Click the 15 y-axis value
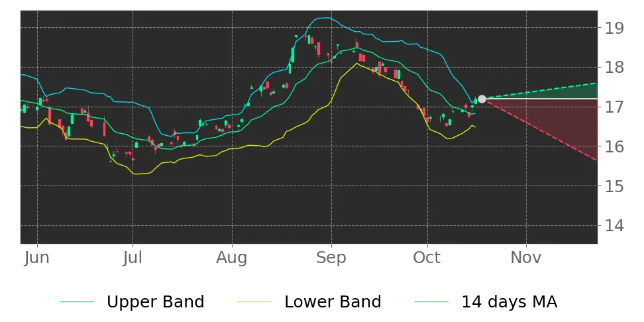Screen dimensions: 644x322 (x=613, y=186)
